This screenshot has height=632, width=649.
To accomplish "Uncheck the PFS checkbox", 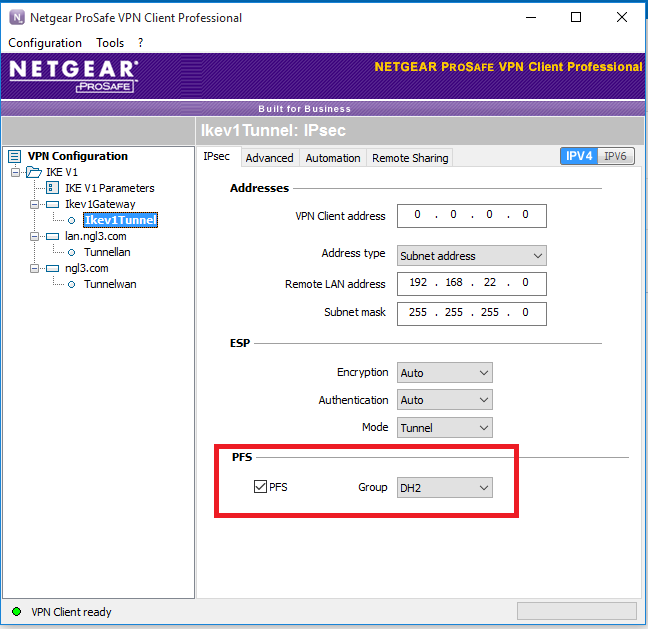I will (x=260, y=487).
